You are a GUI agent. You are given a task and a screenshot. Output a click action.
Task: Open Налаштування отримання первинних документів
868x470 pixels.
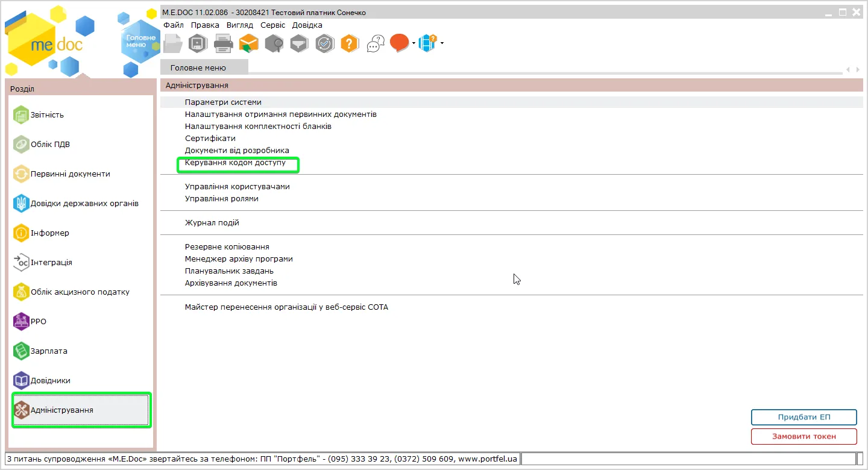(280, 114)
